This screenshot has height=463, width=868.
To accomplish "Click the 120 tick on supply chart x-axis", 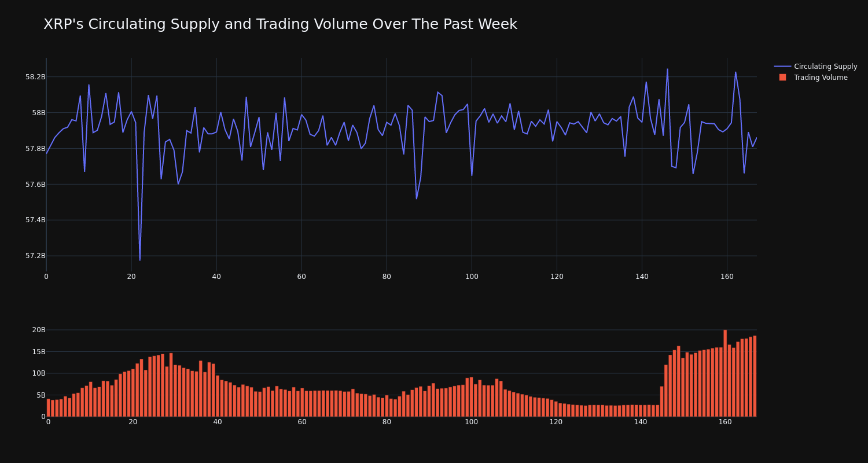I will click(557, 277).
